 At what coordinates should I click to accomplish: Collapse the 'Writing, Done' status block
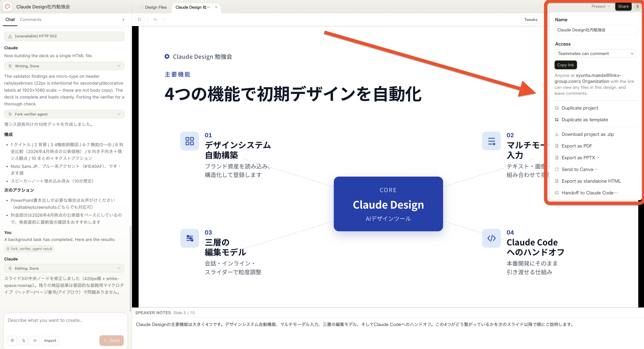pyautogui.click(x=119, y=66)
